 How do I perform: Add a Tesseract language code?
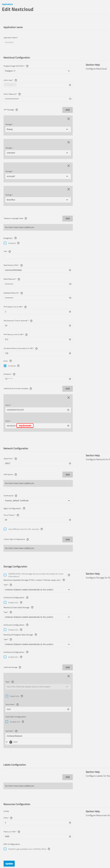67,218
